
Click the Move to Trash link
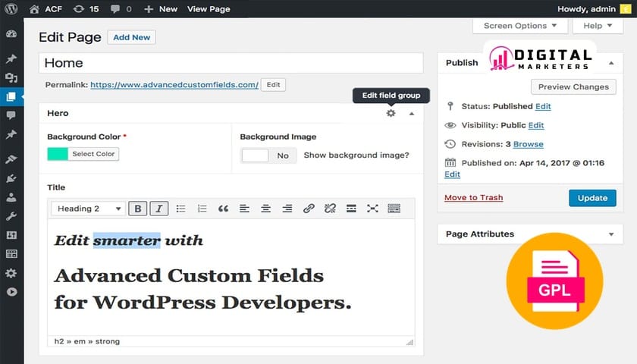pyautogui.click(x=473, y=197)
